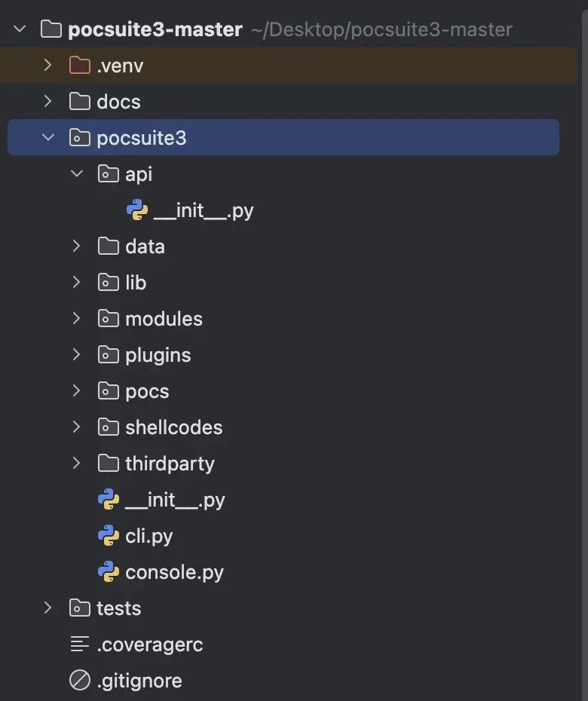Click the folder icon beside thirdparty

tap(108, 464)
